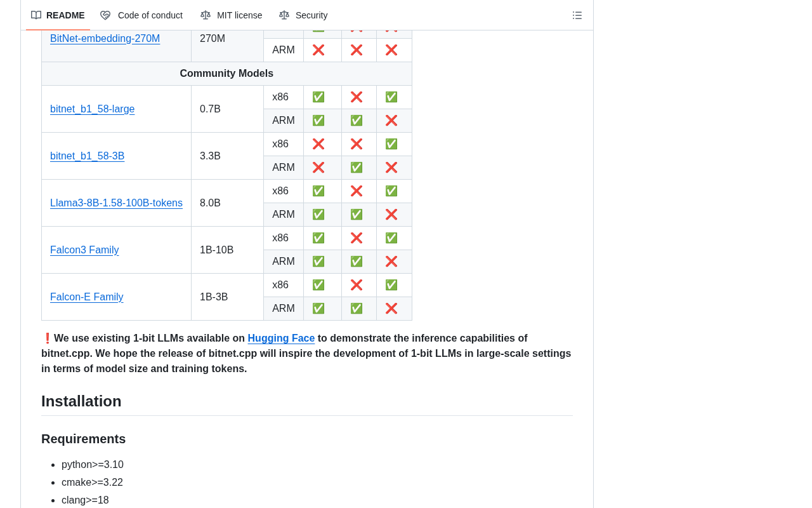Visit the Falcon-E Family link
Viewport: 812px width, 508px height.
click(x=86, y=297)
